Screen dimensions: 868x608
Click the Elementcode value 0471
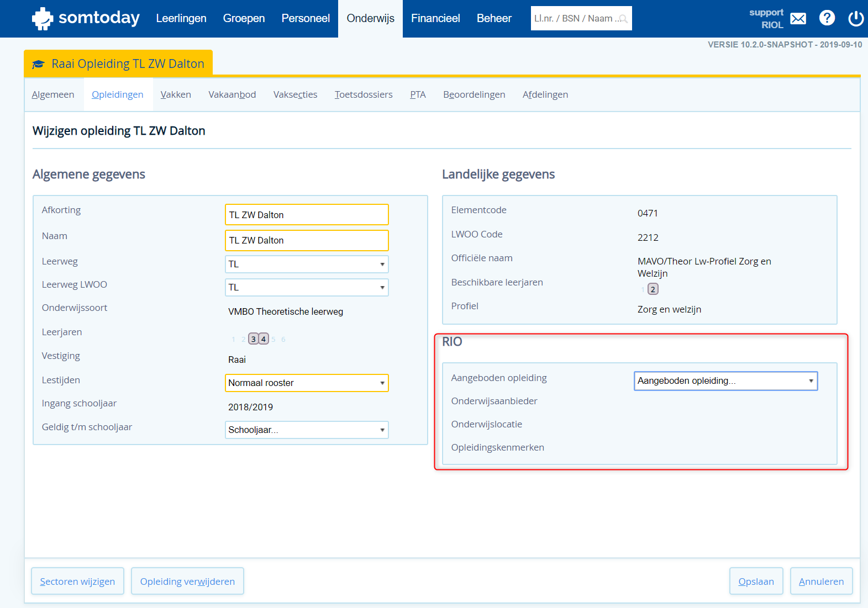(x=648, y=214)
